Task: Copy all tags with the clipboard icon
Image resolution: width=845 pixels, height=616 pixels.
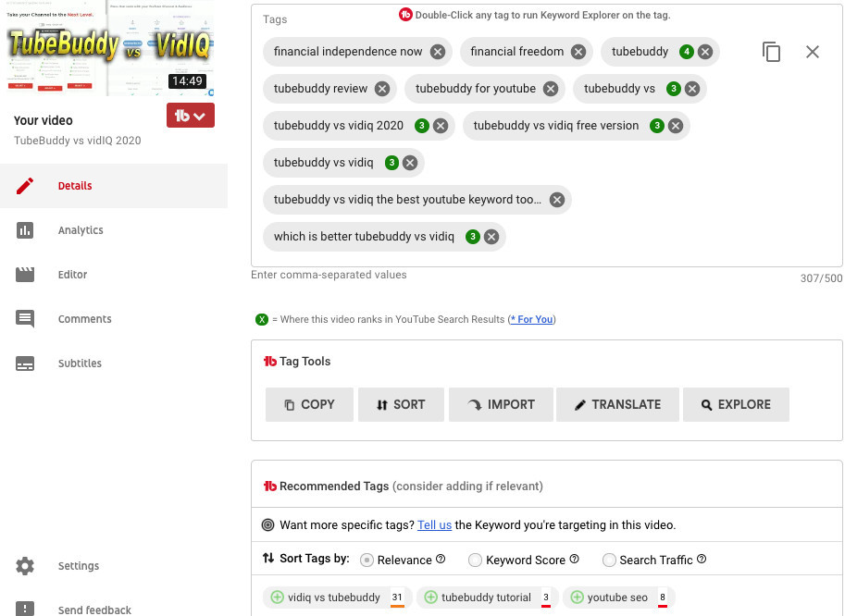Action: pos(771,52)
